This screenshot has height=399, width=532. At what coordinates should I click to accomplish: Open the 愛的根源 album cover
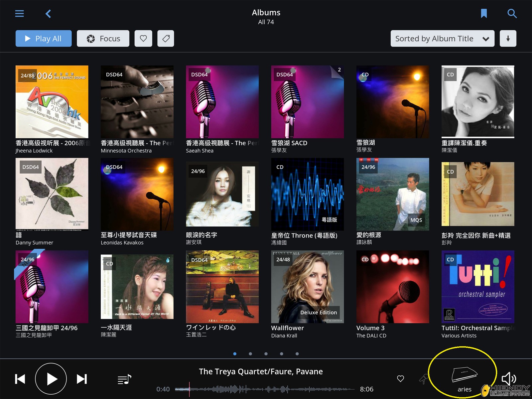pos(393,194)
